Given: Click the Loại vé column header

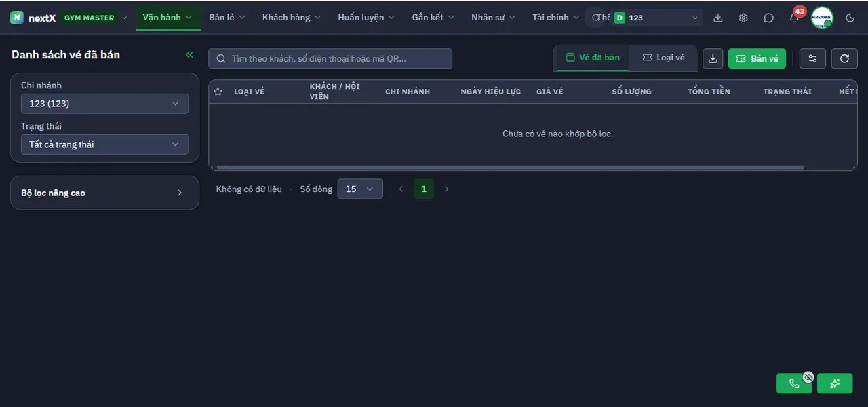Looking at the screenshot, I should (250, 92).
